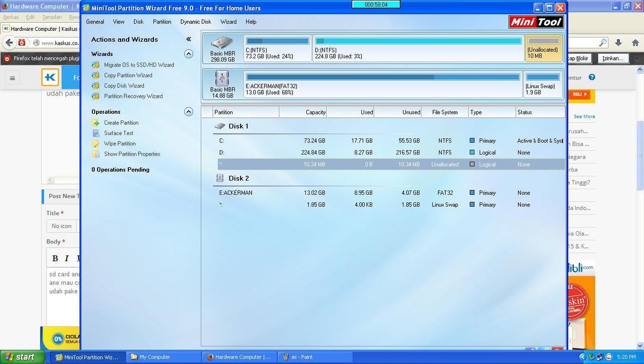The width and height of the screenshot is (644, 364).
Task: Open the Kaskus hamburger menu icon
Action: [x=13, y=78]
